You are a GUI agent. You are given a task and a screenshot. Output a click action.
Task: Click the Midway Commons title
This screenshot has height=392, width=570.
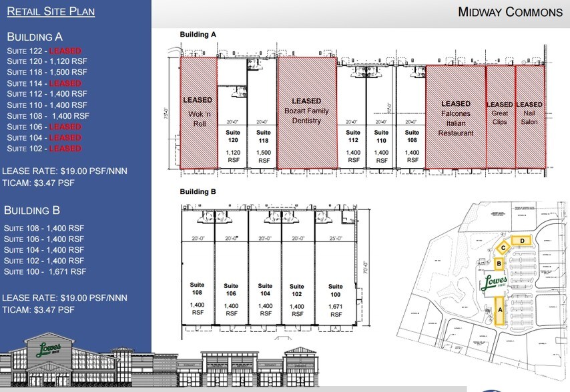pos(509,11)
